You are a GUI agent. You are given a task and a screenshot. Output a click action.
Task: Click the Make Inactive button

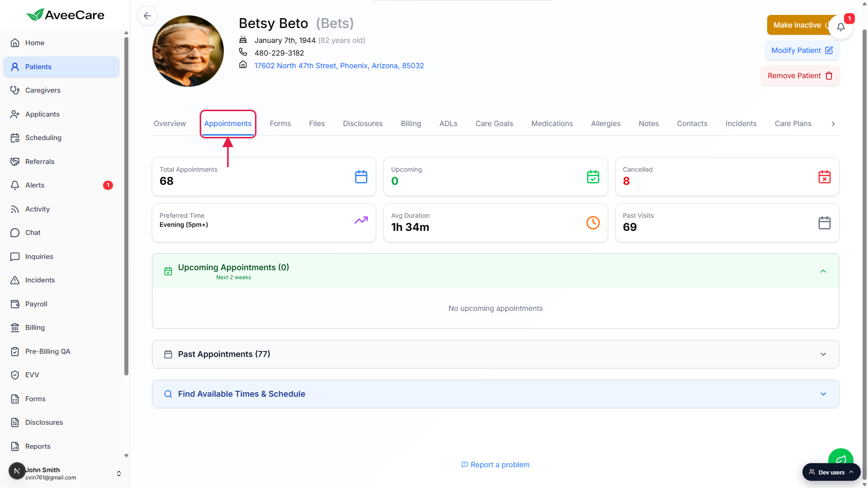coord(798,25)
